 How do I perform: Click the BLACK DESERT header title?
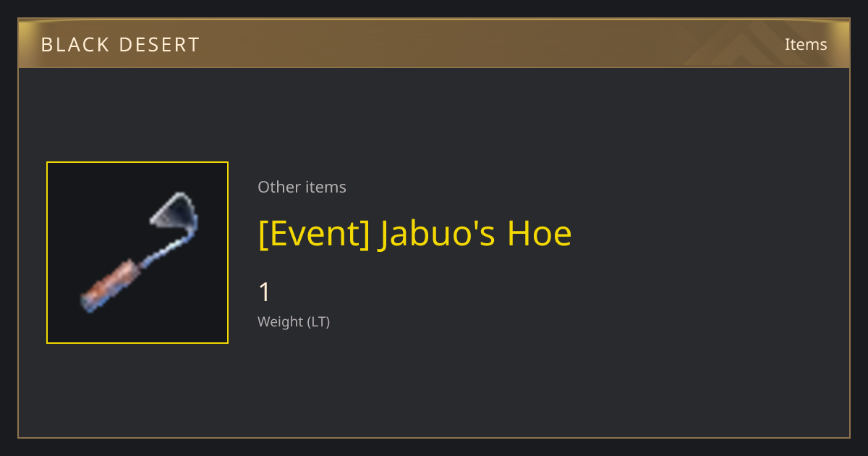tap(120, 45)
